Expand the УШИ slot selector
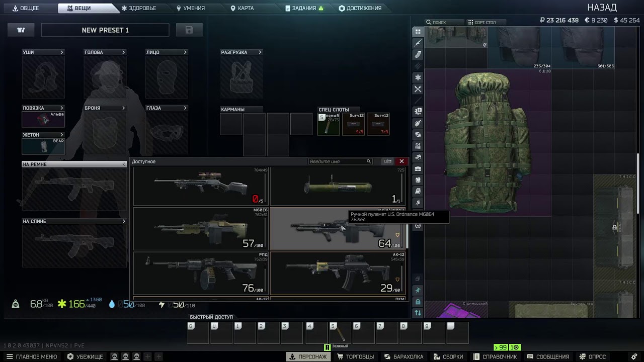The width and height of the screenshot is (644, 362). pos(62,52)
